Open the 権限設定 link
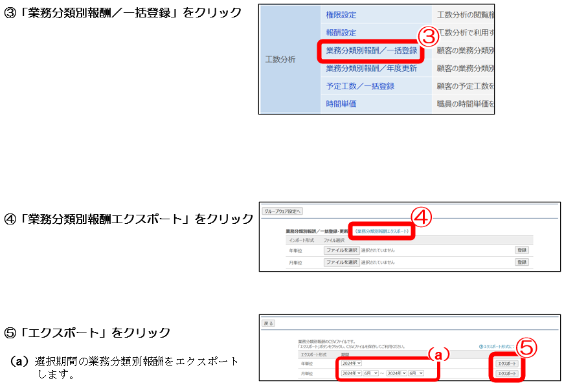564x392 pixels. [341, 14]
